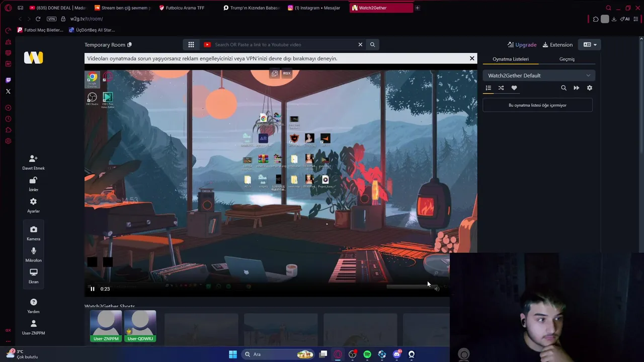
Task: Open the browser AI button
Action: coord(625,19)
